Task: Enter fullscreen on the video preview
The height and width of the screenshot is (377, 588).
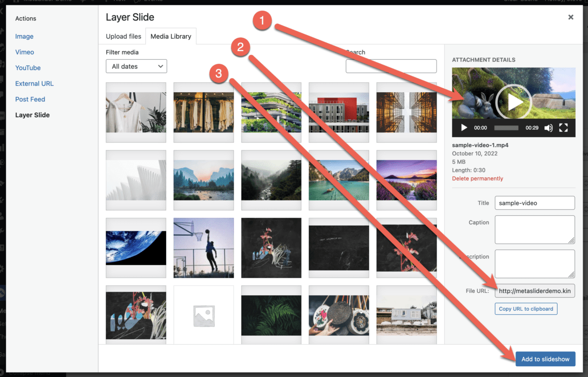Action: pos(563,127)
